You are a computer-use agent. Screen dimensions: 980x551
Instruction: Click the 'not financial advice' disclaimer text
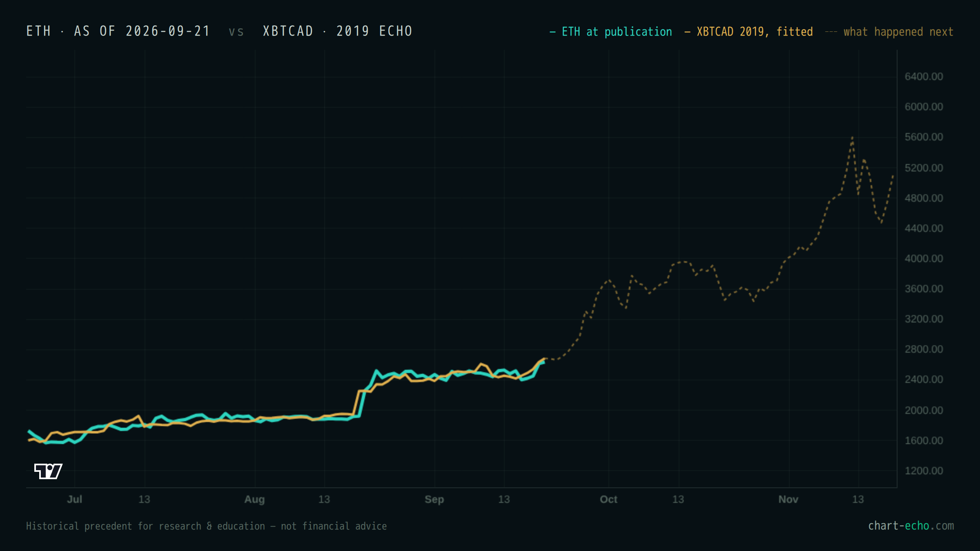pyautogui.click(x=334, y=526)
